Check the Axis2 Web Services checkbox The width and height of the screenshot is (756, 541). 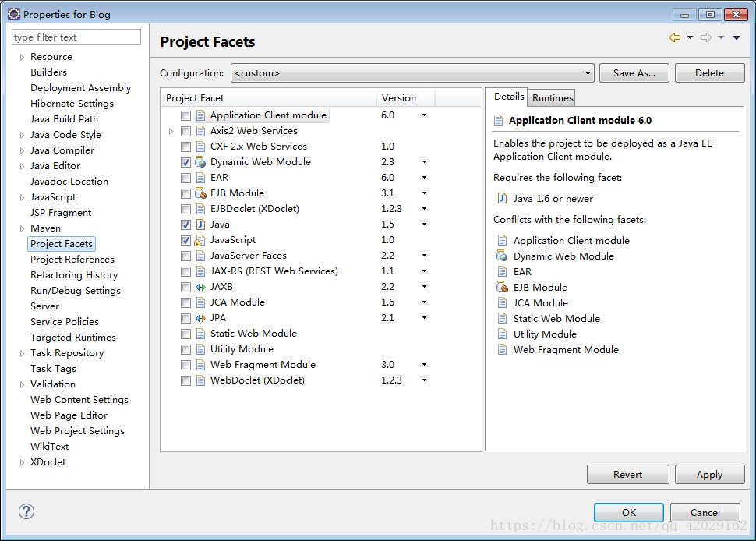(x=185, y=131)
